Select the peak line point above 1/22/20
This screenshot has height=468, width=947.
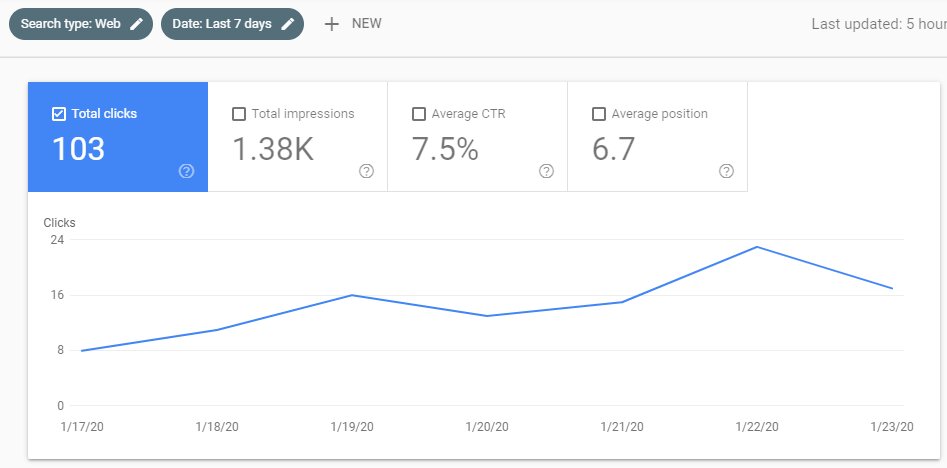coord(757,247)
